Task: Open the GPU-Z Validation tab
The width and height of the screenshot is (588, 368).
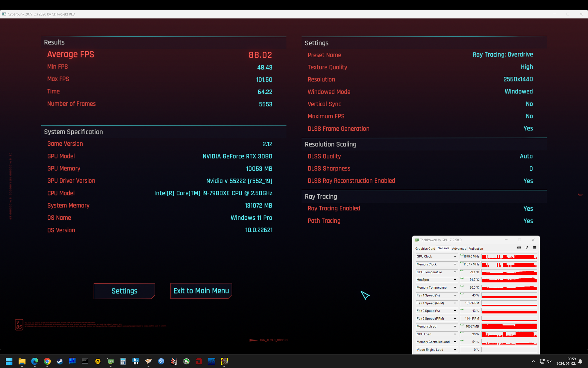Action: click(x=476, y=248)
